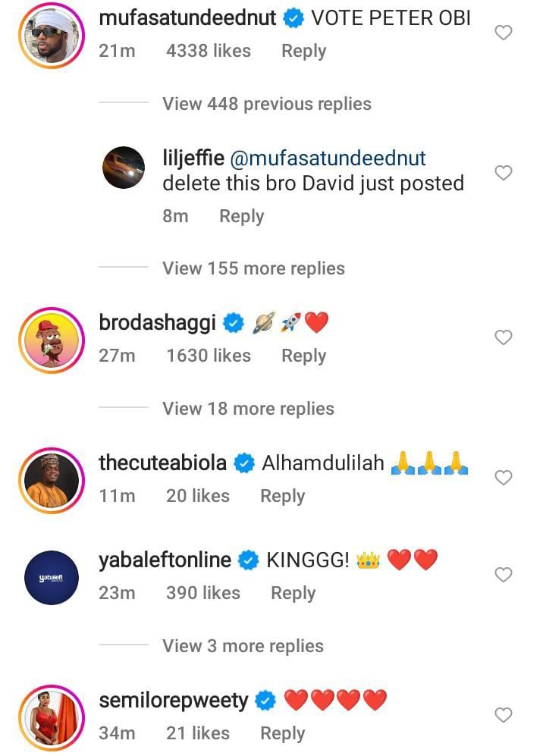Expand View 155 more replies
Image resolution: width=546 pixels, height=756 pixels.
253,268
